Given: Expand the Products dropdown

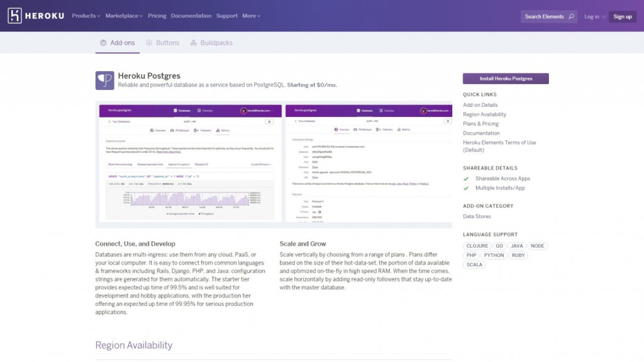Looking at the screenshot, I should point(86,16).
